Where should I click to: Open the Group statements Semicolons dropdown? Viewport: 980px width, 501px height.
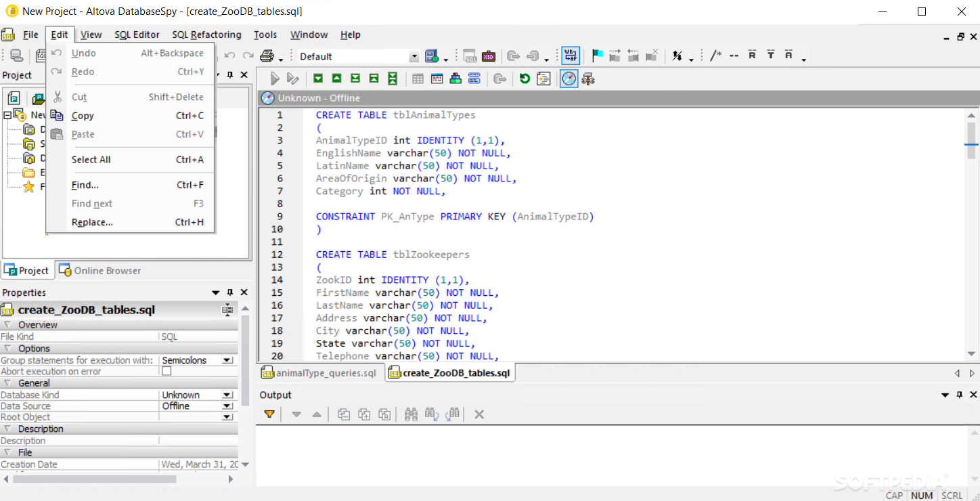228,360
